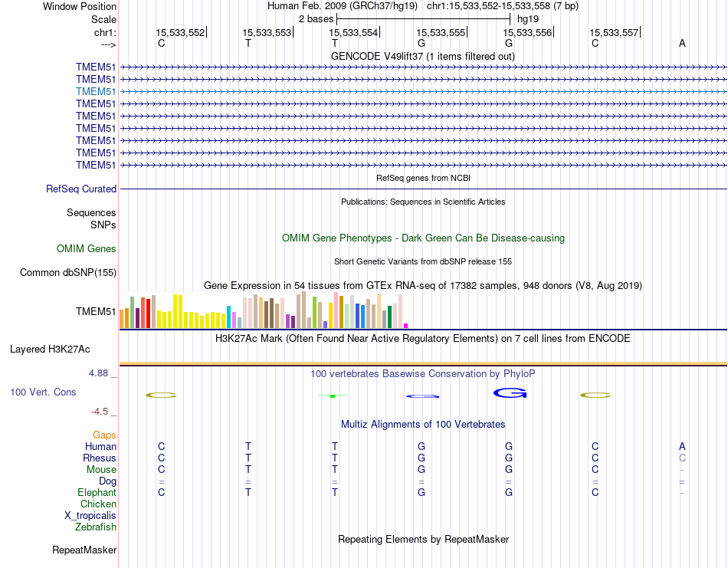The width and height of the screenshot is (728, 568).
Task: Click base A in the ruler sequence row
Action: (682, 43)
